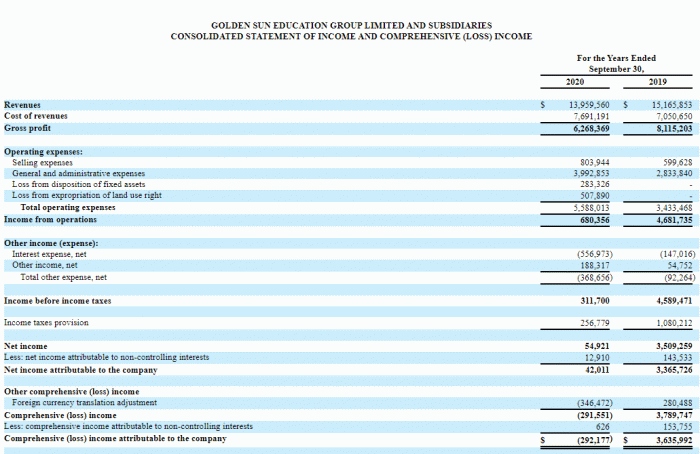Click the Net income row label
The image size is (700, 454).
(25, 346)
